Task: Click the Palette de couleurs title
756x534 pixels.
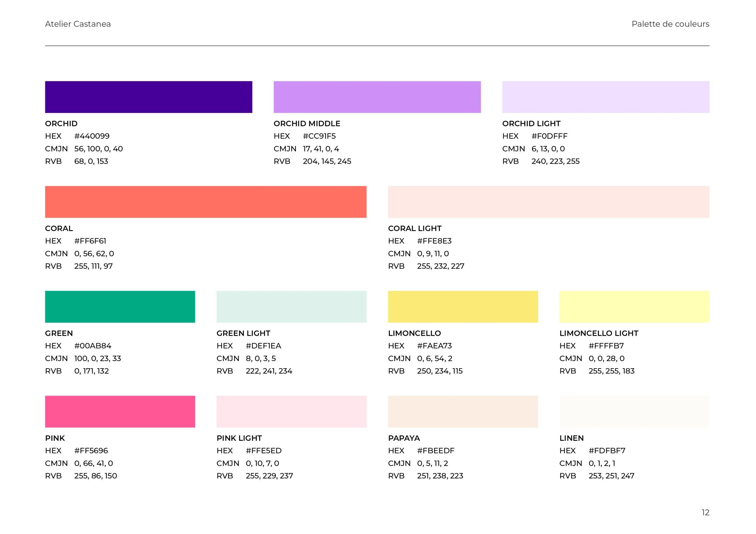Action: (670, 24)
